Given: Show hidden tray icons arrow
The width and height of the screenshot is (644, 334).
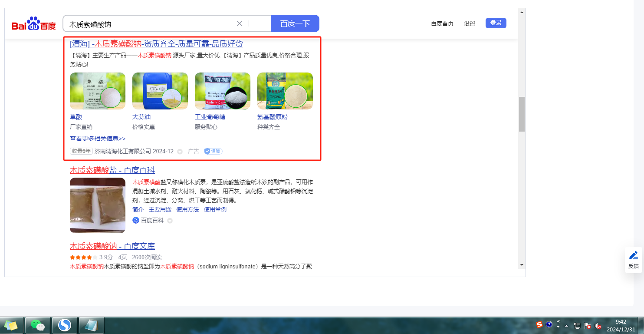Looking at the screenshot, I should click(566, 325).
